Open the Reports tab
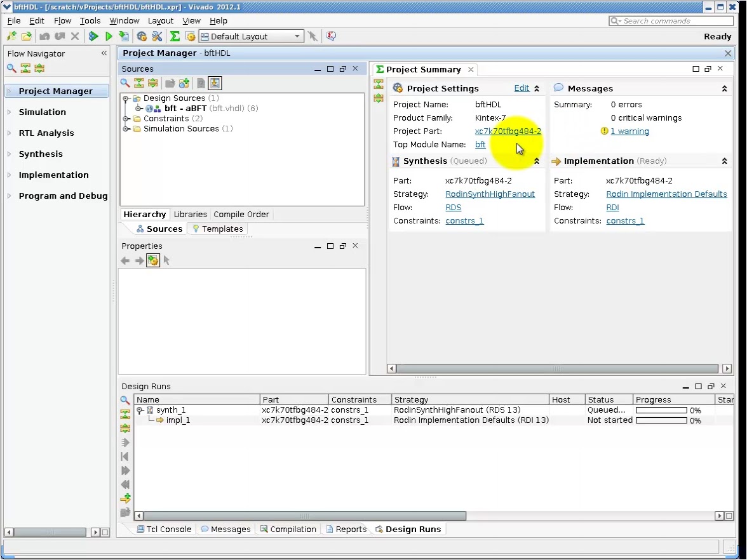This screenshot has height=560, width=747. 346,529
